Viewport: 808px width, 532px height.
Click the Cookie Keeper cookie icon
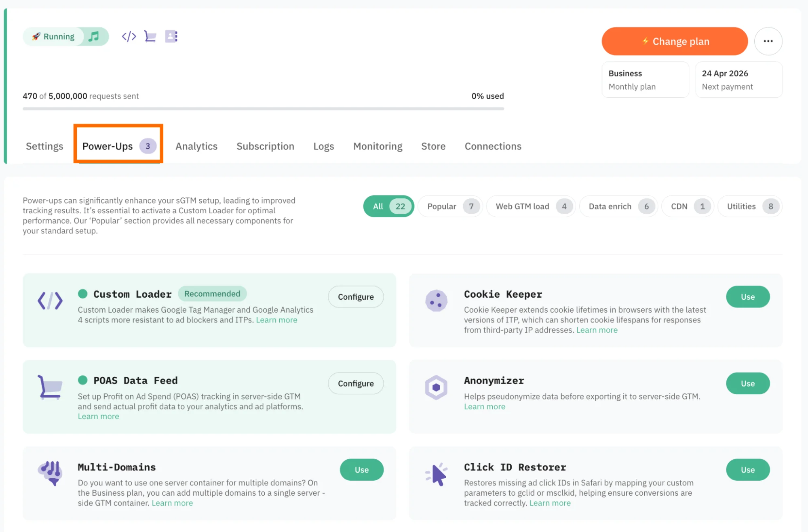pos(436,301)
